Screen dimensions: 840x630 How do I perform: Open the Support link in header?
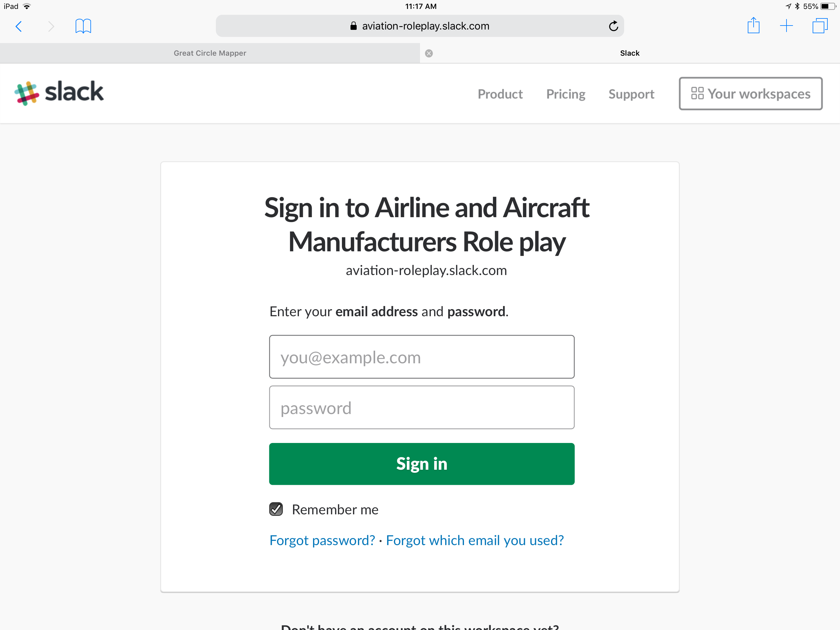point(631,94)
